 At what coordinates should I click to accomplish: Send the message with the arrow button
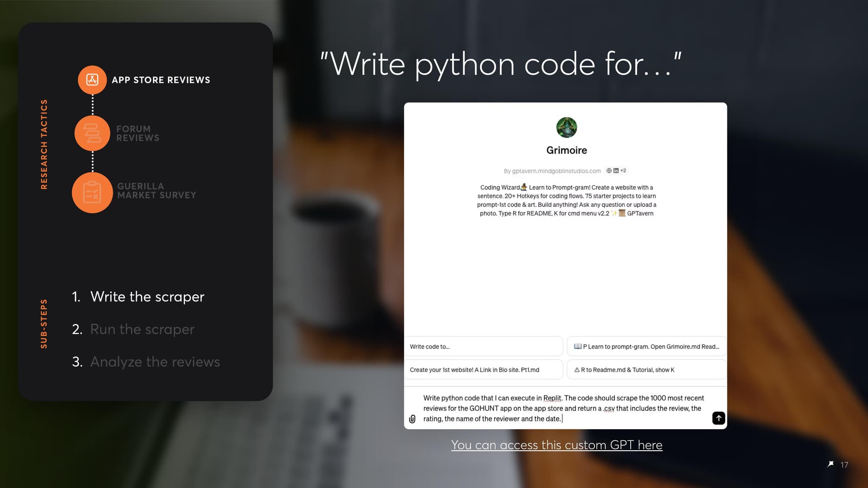pos(718,418)
